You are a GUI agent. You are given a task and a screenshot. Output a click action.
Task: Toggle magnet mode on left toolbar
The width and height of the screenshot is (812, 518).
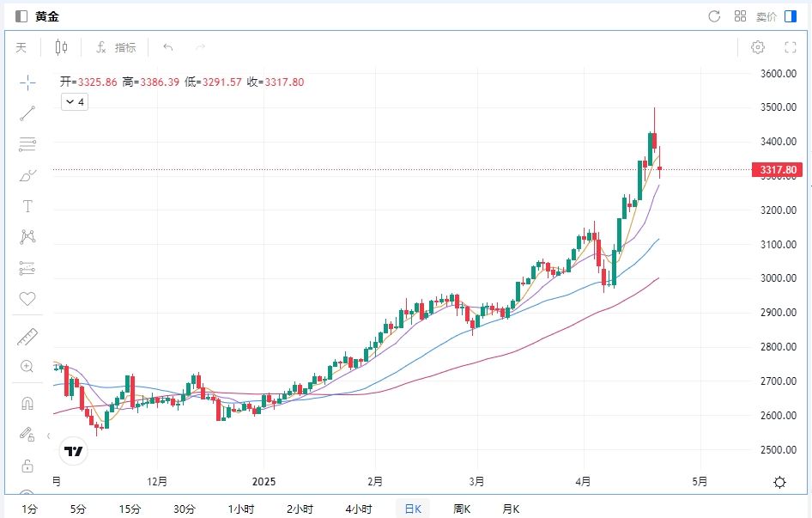pyautogui.click(x=27, y=403)
